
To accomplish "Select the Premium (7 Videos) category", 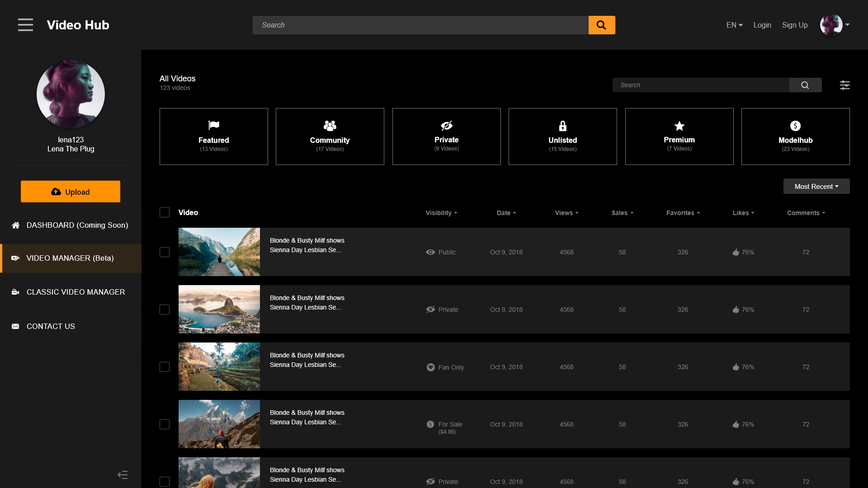I will [x=679, y=136].
